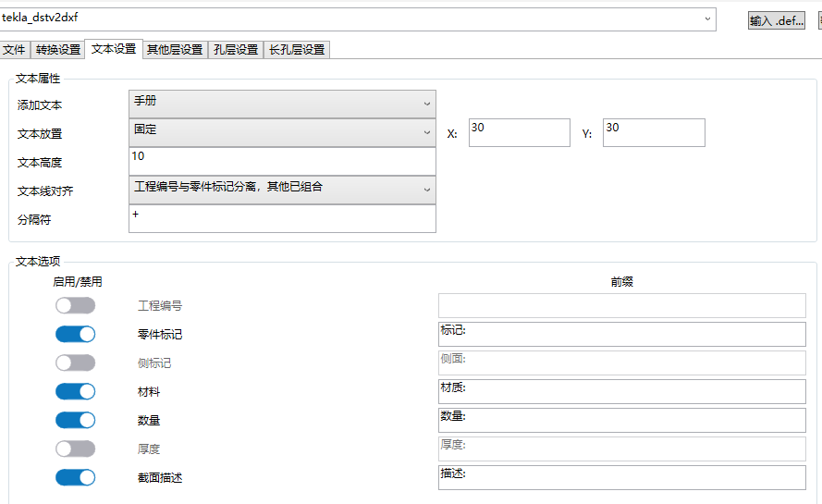Image resolution: width=822 pixels, height=504 pixels.
Task: Click the 分隔符 input field
Action: click(281, 218)
